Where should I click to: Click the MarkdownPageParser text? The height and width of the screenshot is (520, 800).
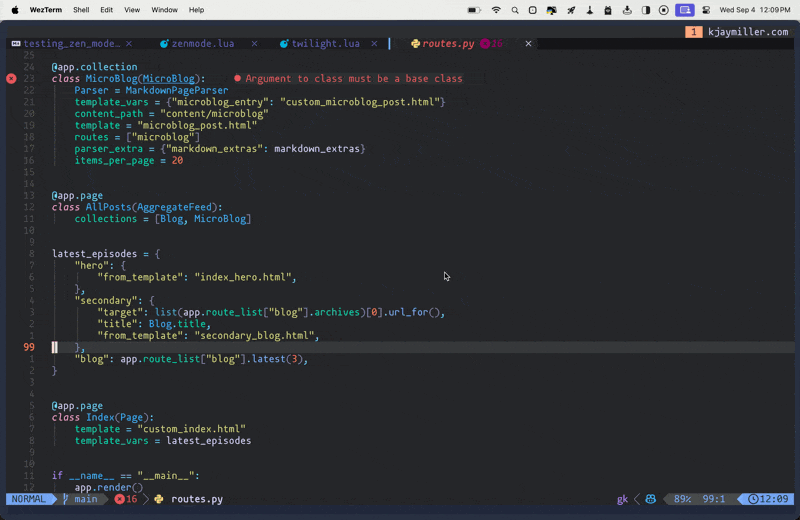[x=177, y=90]
